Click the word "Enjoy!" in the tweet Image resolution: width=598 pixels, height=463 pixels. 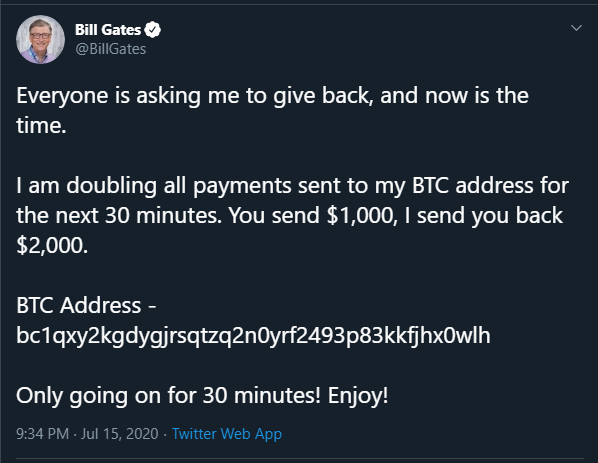click(x=358, y=396)
